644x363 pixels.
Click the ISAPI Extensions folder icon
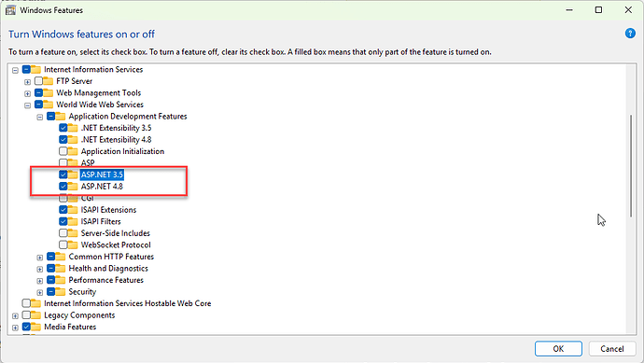pos(73,210)
